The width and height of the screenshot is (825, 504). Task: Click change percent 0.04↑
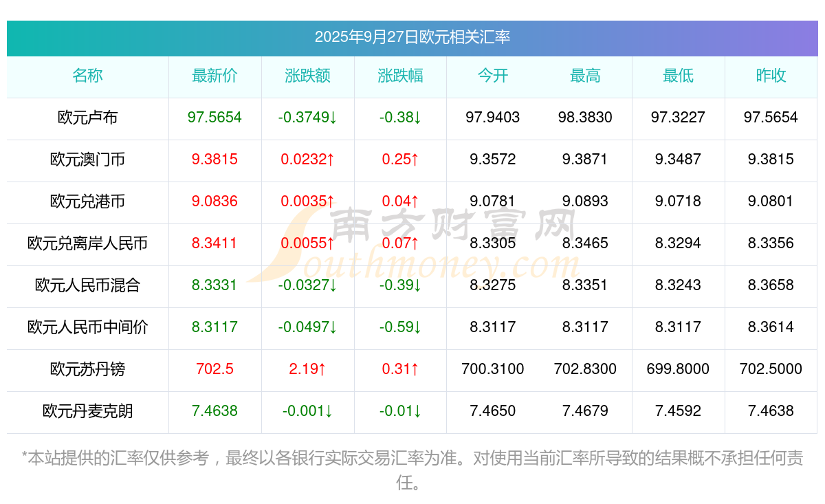click(x=400, y=201)
